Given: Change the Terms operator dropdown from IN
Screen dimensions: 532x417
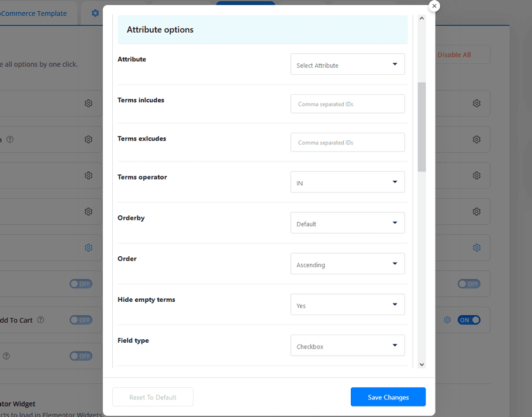Looking at the screenshot, I should pos(347,182).
